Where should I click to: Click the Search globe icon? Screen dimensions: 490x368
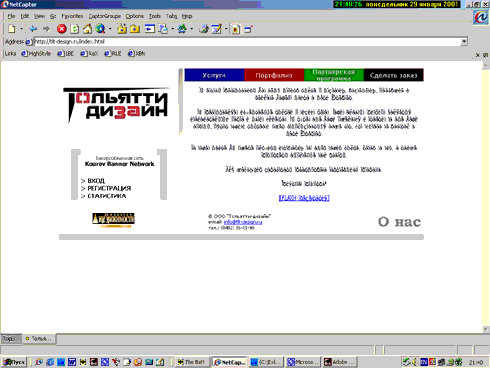click(x=100, y=29)
